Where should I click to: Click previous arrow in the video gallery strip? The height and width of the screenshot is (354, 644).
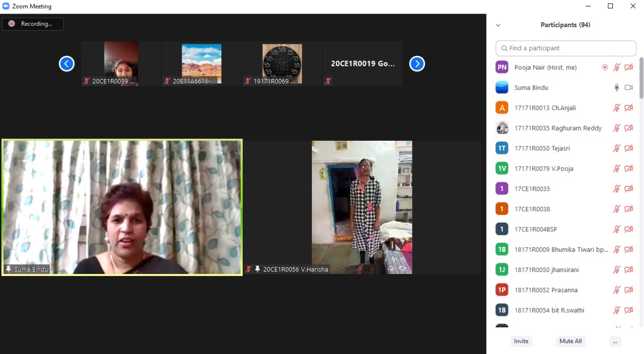coord(67,64)
